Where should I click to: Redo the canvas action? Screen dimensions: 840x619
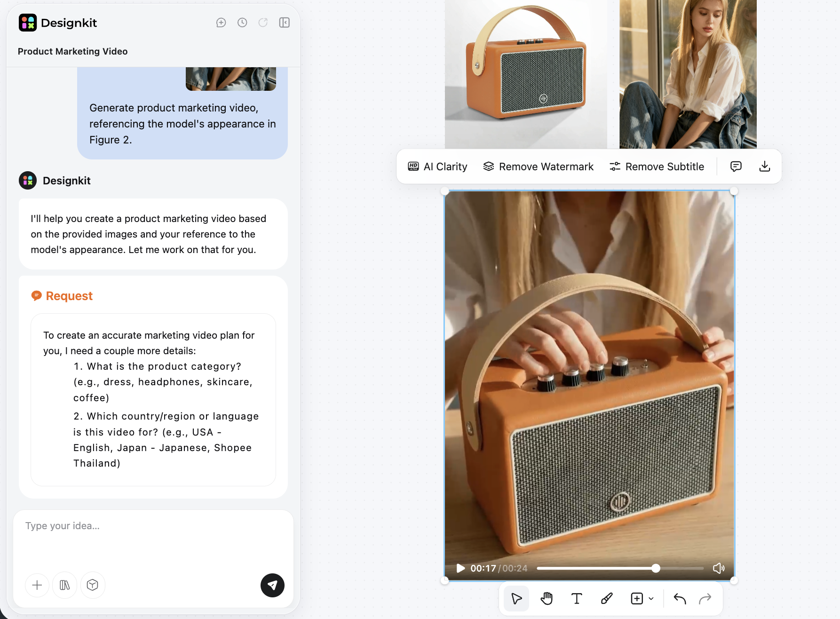tap(705, 598)
